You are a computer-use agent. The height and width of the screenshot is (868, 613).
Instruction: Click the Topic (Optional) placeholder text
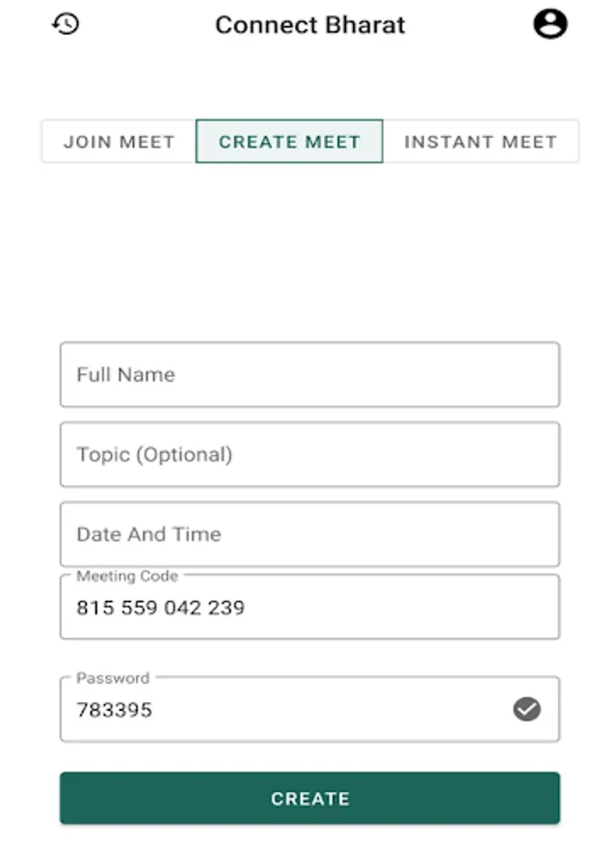(154, 454)
